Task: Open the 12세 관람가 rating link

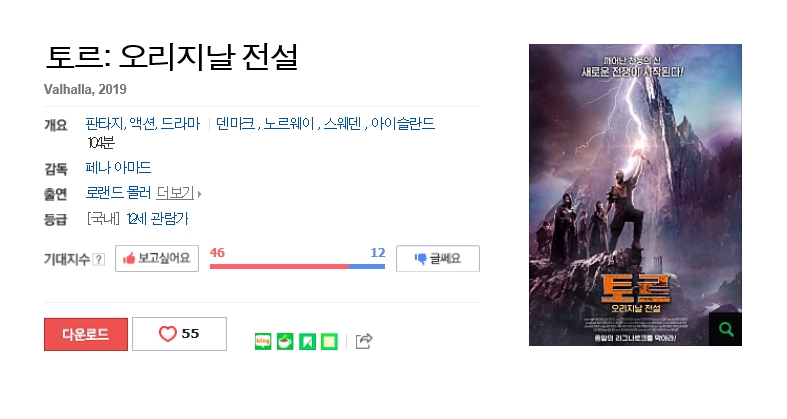Action: click(x=157, y=219)
